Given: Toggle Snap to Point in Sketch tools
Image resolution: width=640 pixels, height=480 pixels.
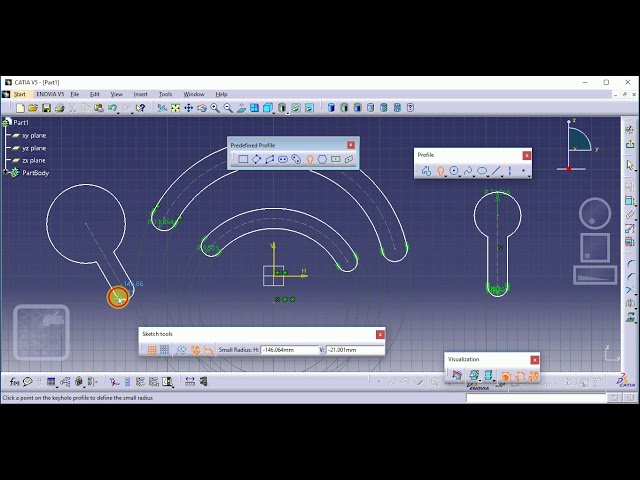Looking at the screenshot, I should coord(164,350).
